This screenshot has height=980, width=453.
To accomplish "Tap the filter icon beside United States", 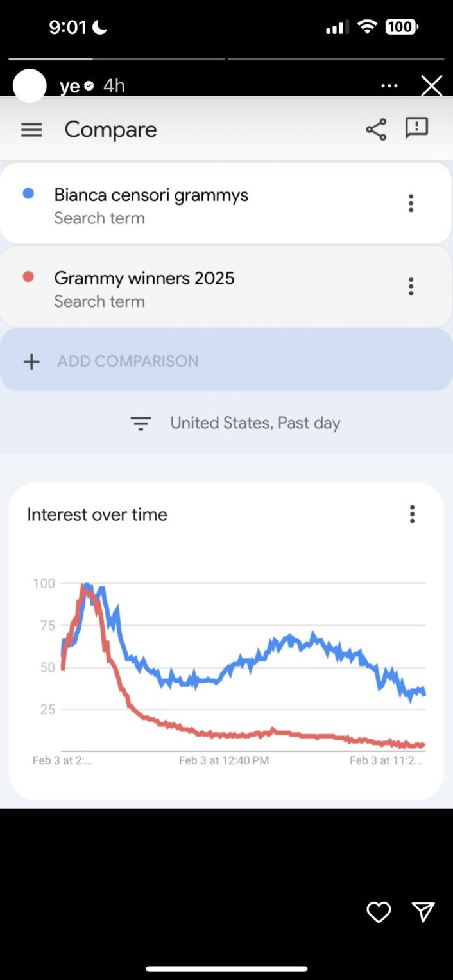I will point(141,423).
